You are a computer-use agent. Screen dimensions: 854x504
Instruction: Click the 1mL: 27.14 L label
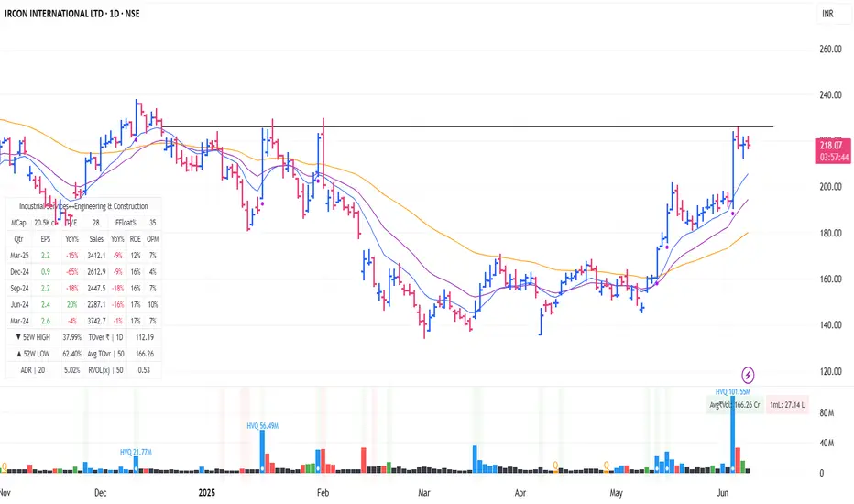click(x=786, y=405)
